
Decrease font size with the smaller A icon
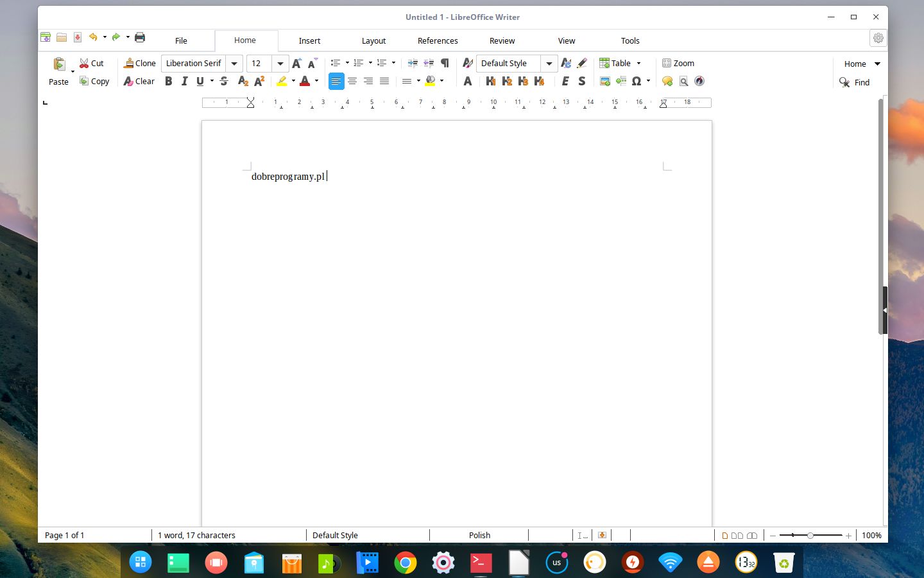tap(312, 63)
